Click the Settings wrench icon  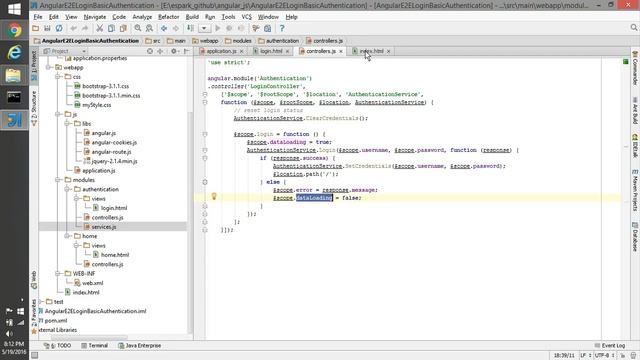point(256,29)
